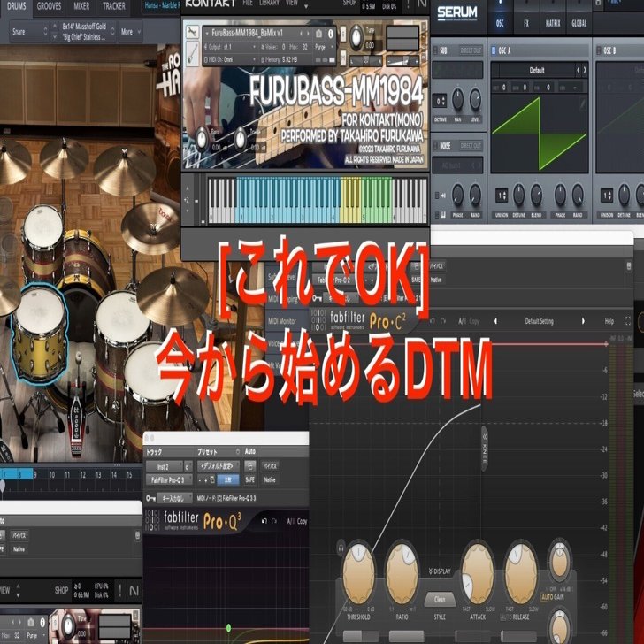Switch to the GROOVES tab
This screenshot has height=644, width=644.
tap(49, 6)
